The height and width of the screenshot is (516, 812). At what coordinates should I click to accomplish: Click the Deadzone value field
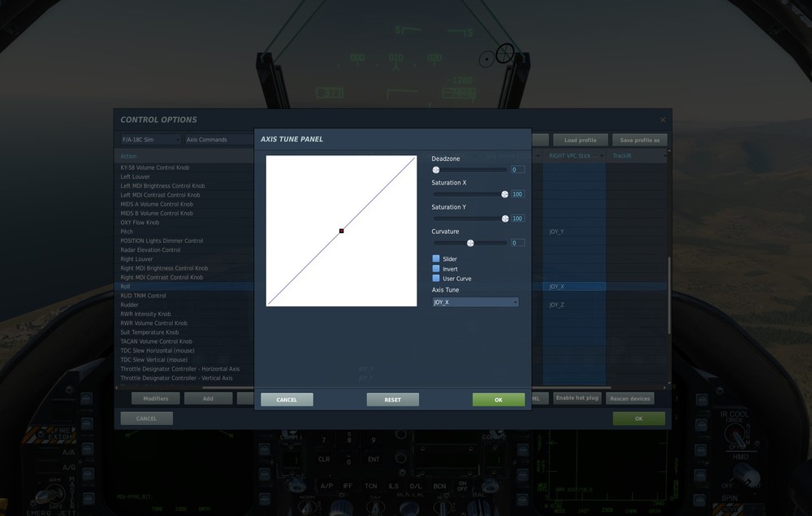coord(518,170)
